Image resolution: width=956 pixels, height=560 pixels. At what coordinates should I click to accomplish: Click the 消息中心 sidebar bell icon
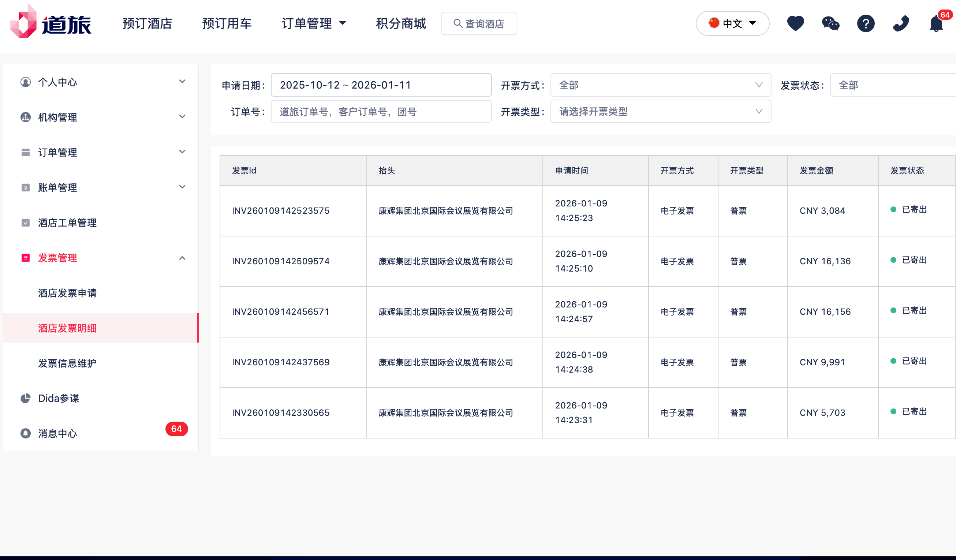click(25, 433)
